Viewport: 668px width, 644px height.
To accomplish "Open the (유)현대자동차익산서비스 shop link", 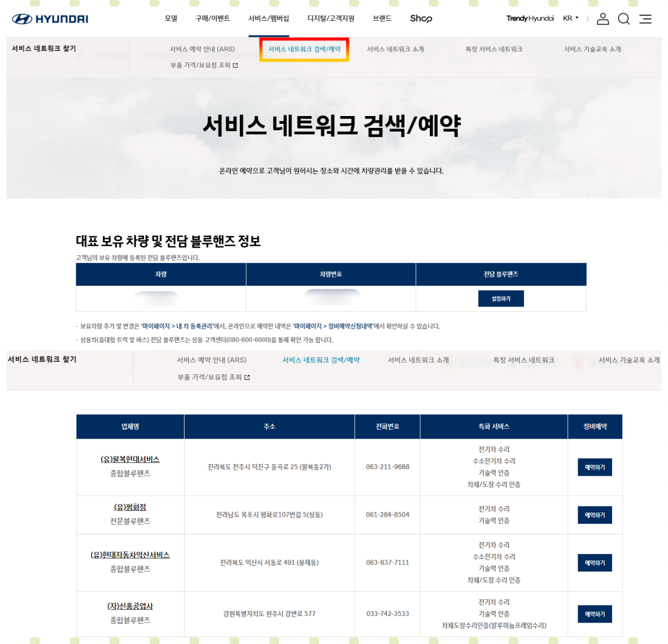I will click(130, 555).
